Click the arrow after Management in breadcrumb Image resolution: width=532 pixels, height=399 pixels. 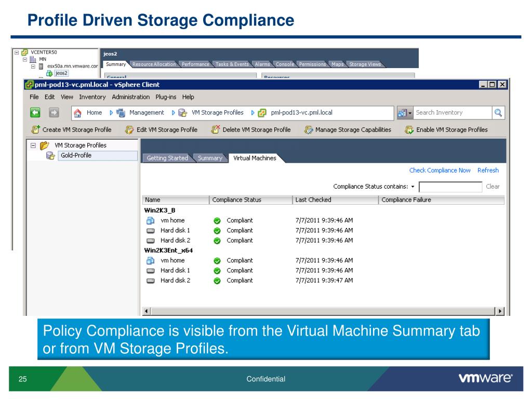(x=173, y=113)
